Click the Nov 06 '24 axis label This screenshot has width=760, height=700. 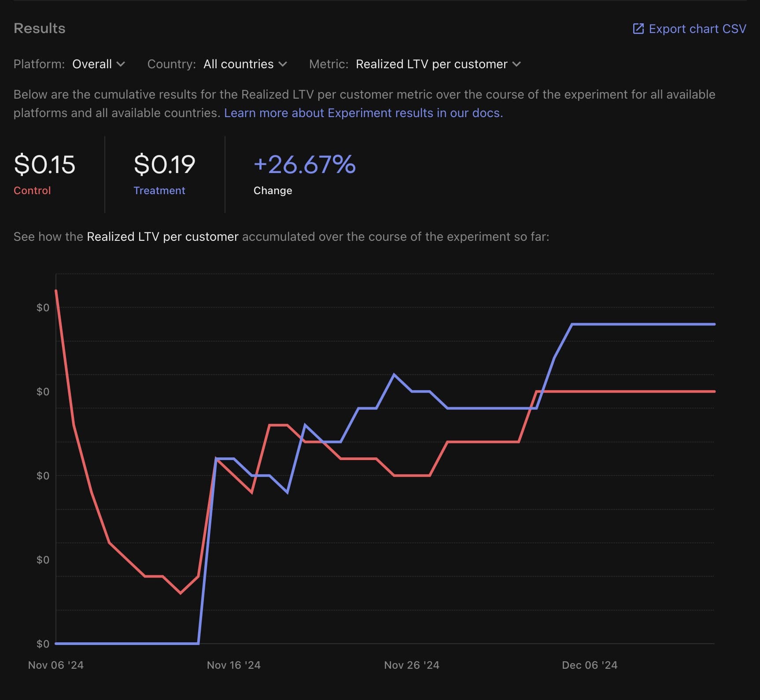[x=56, y=665]
